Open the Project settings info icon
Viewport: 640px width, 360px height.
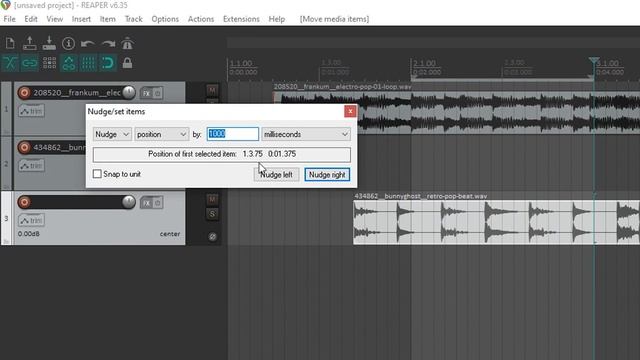tap(68, 43)
